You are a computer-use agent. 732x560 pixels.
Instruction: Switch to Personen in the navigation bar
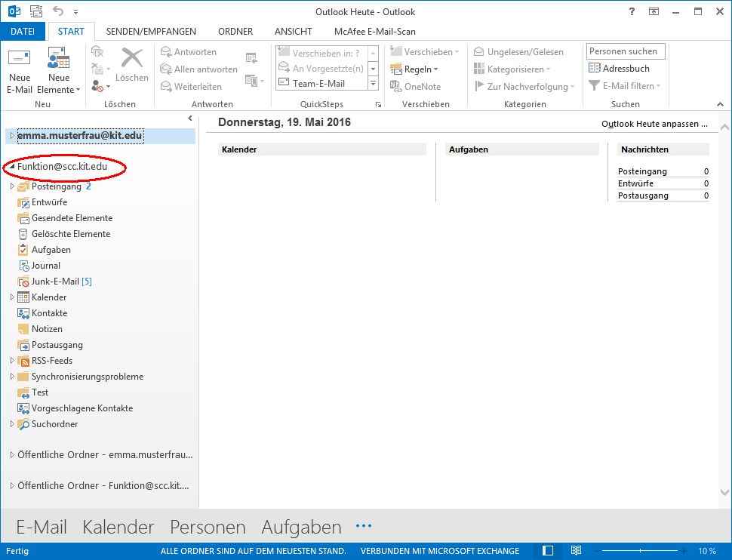coord(208,527)
